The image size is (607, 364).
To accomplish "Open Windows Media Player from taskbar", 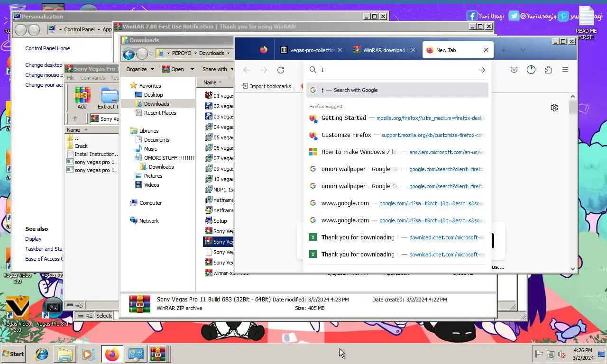I will click(x=88, y=354).
